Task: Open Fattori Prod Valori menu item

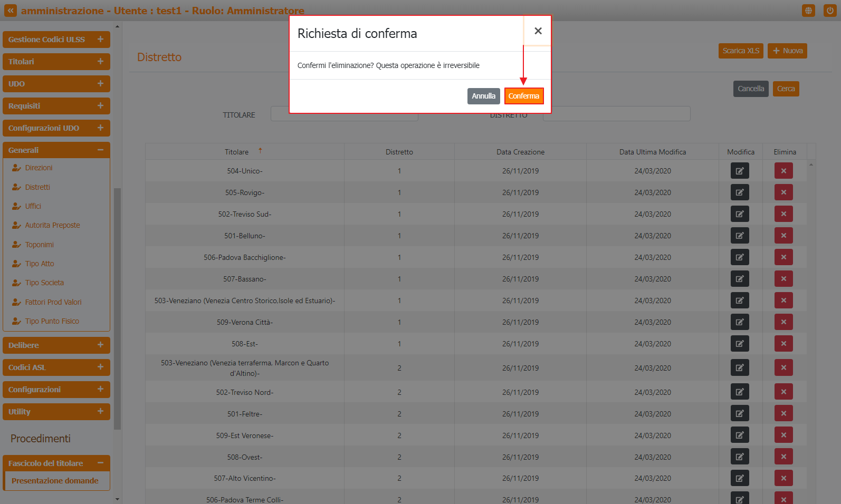Action: coord(53,302)
